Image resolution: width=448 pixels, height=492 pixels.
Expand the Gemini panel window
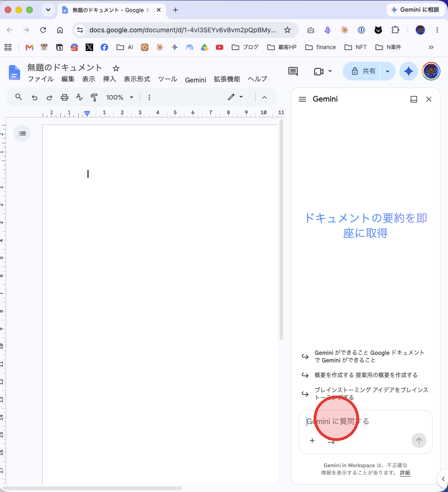(414, 99)
